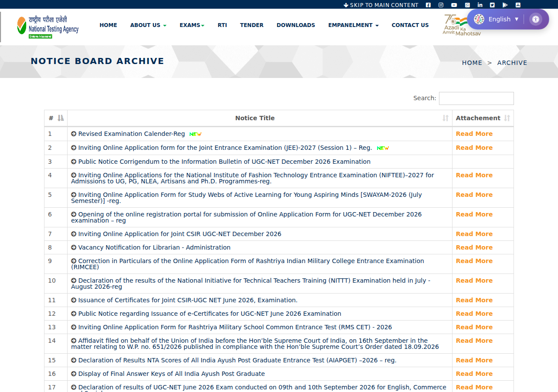
Task: Read More for RMS CET 2026 notice
Action: click(x=474, y=328)
